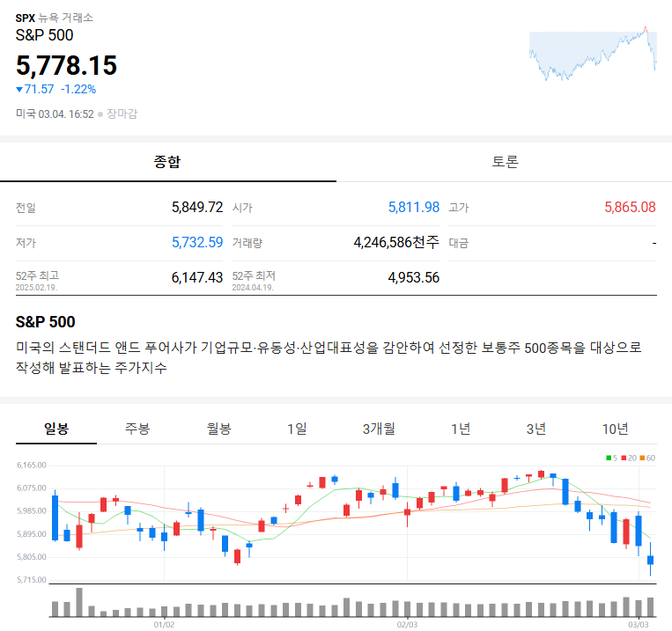Viewport: 672px width, 631px height.
Task: Click the change value 71.57
Action: 39,89
